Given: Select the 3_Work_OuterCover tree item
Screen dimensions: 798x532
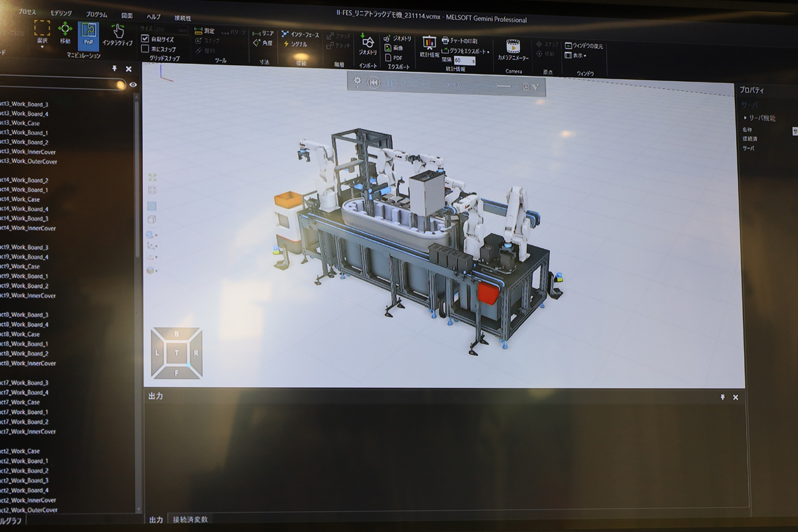Looking at the screenshot, I should [29, 161].
